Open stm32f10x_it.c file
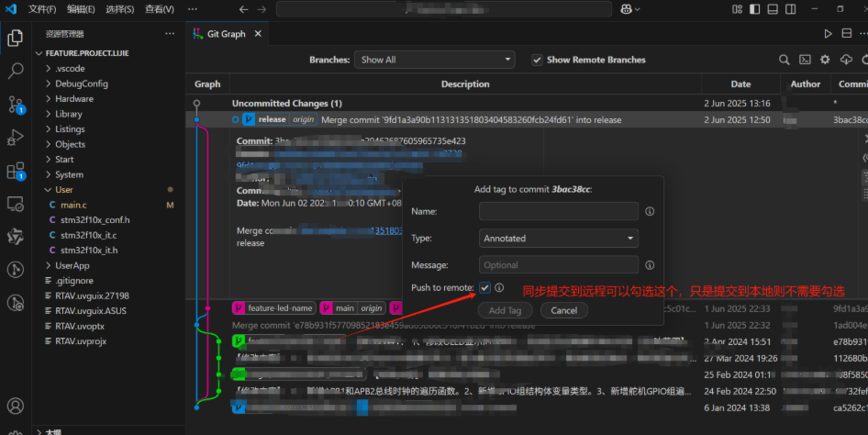 point(89,235)
